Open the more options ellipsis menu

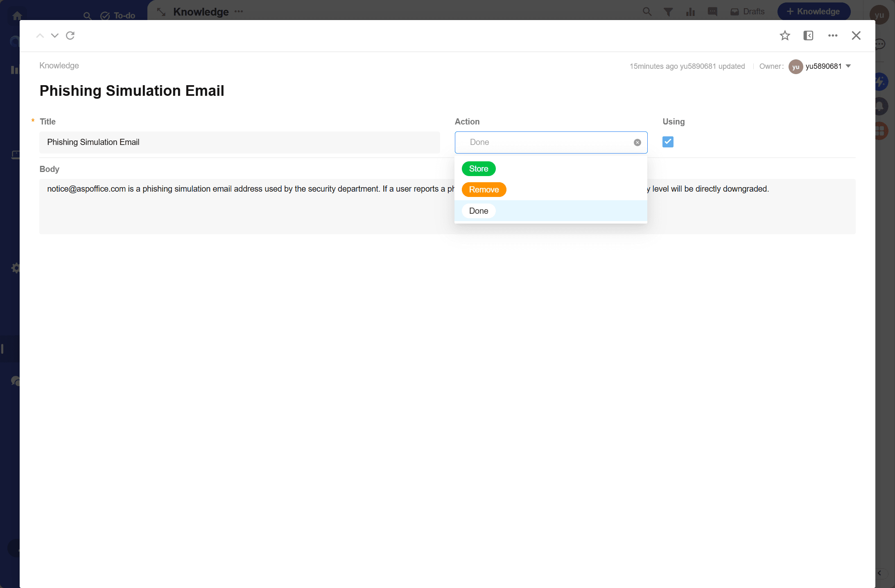[832, 36]
